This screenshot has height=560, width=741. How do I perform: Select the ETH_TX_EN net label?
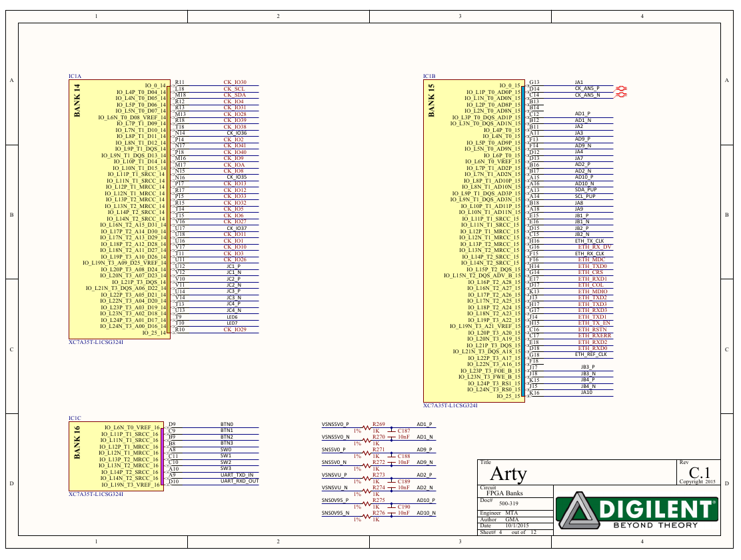(x=594, y=323)
